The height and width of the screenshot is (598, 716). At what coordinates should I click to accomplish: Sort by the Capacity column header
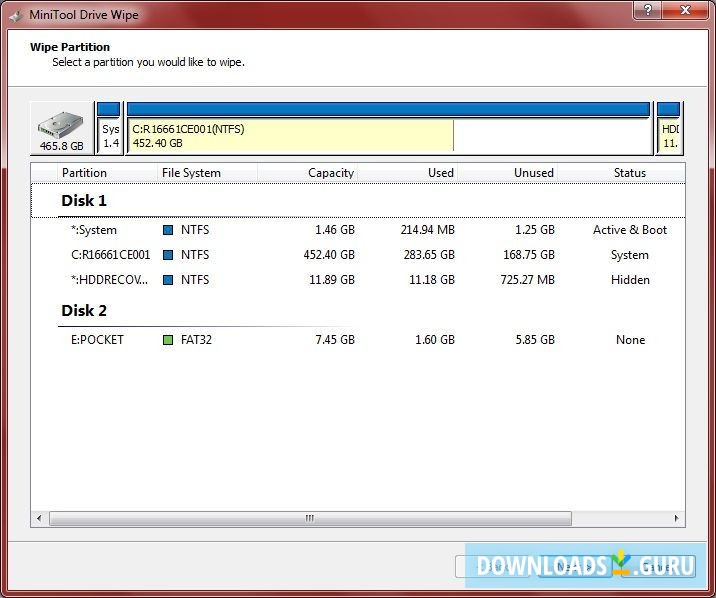pyautogui.click(x=307, y=173)
